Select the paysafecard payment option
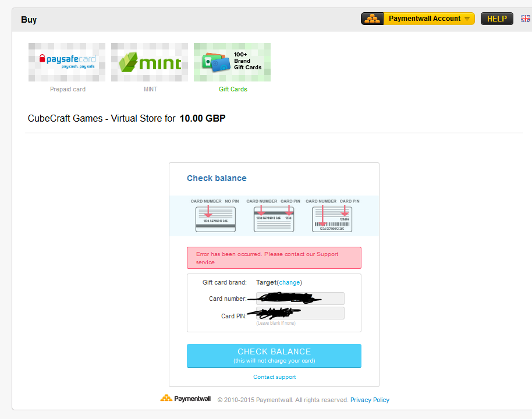 pyautogui.click(x=67, y=62)
